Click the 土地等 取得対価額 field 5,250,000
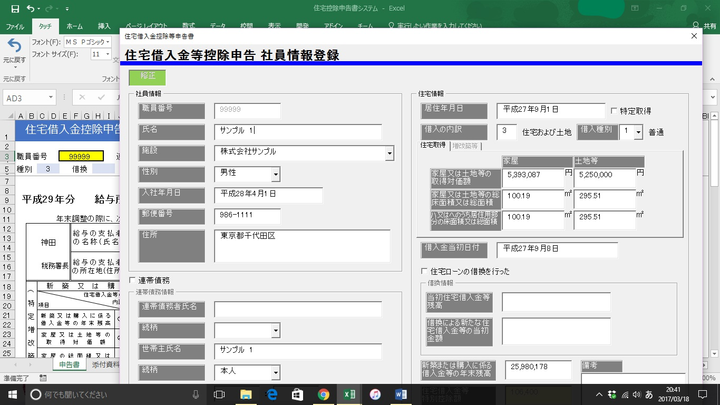 (x=605, y=178)
